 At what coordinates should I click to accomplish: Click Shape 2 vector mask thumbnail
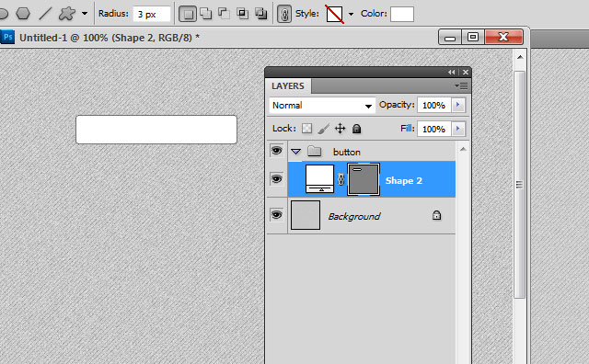tap(364, 179)
